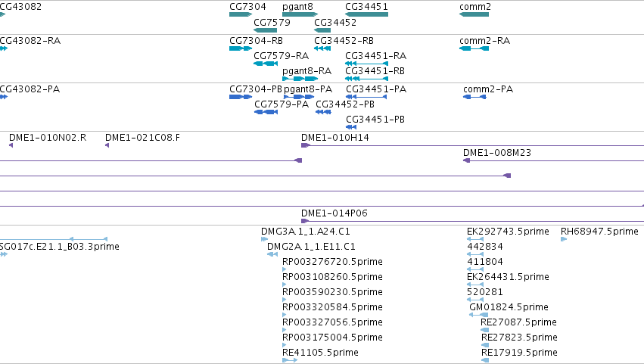Select the 411804 EST label
Screen dimensions: 644x364
485,262
